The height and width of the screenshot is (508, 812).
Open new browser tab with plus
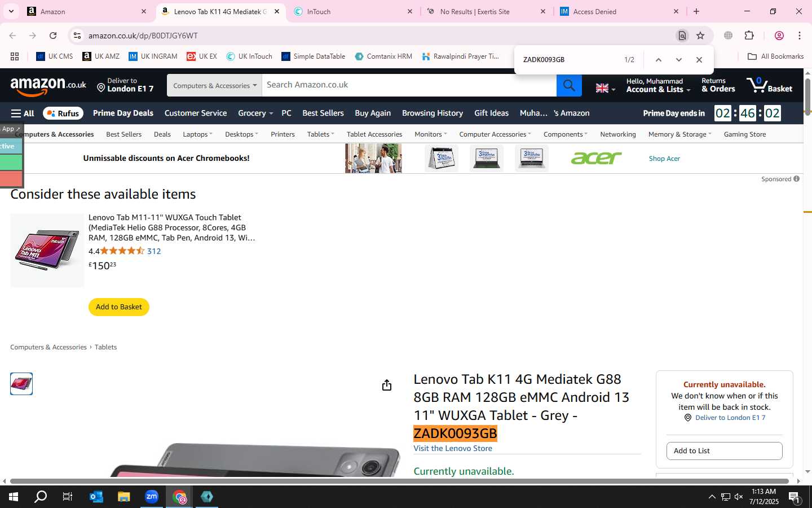[x=696, y=11]
